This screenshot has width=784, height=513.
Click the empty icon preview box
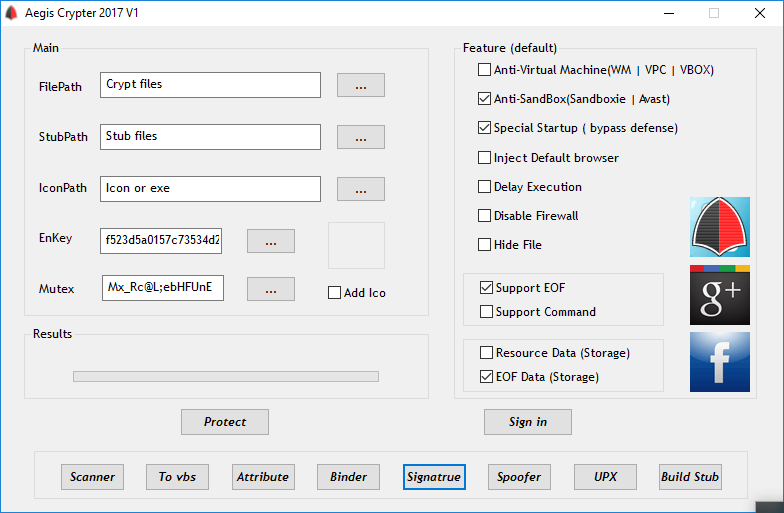click(x=356, y=246)
